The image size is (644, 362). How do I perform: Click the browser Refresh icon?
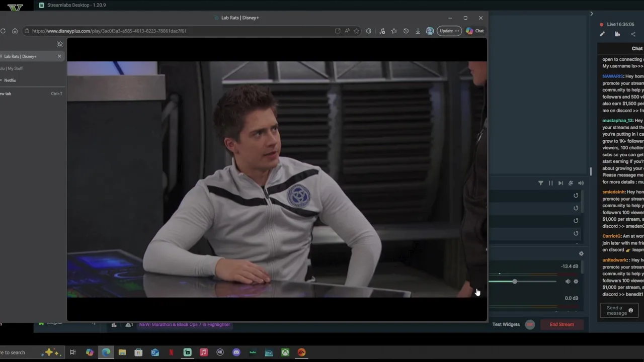(x=3, y=31)
